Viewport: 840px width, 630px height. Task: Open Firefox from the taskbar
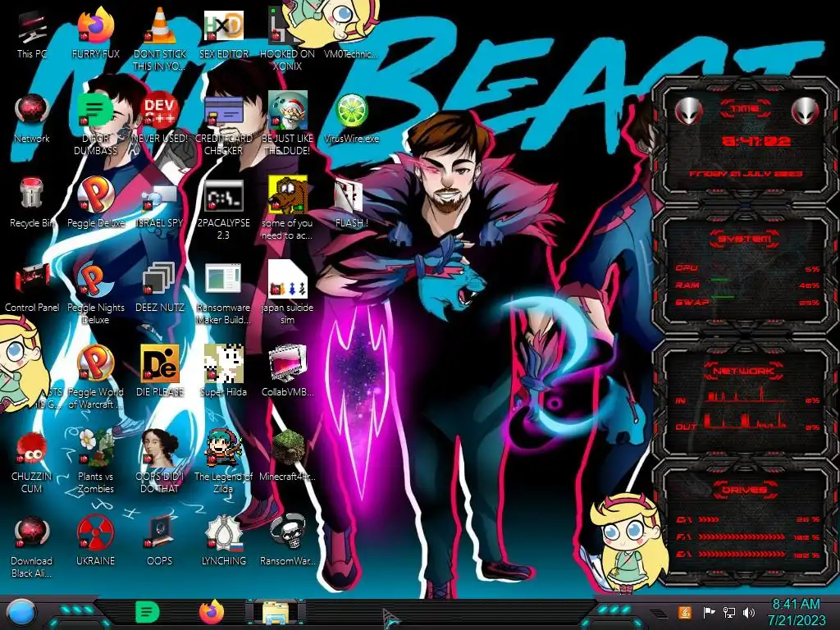[212, 612]
